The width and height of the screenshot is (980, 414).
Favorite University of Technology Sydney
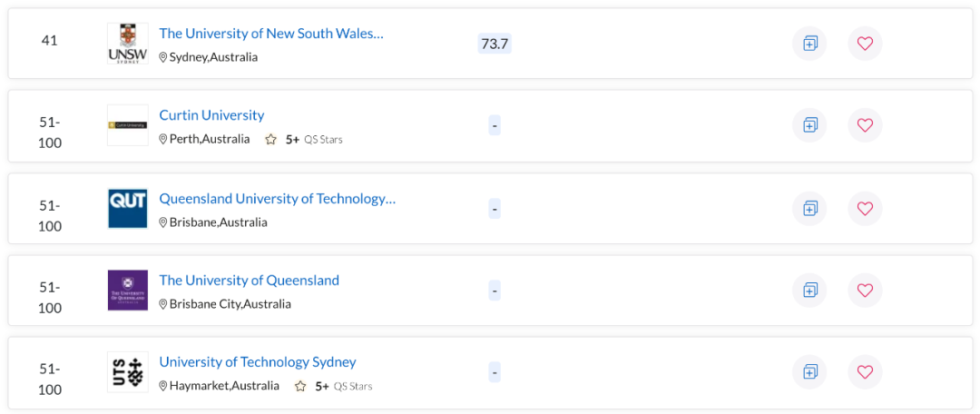[865, 372]
